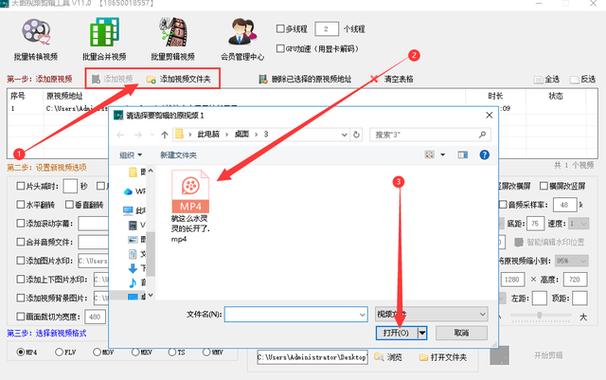Image resolution: width=606 pixels, height=380 pixels.
Task: Click 删除已选择的原视频地址 icon
Action: [x=263, y=79]
